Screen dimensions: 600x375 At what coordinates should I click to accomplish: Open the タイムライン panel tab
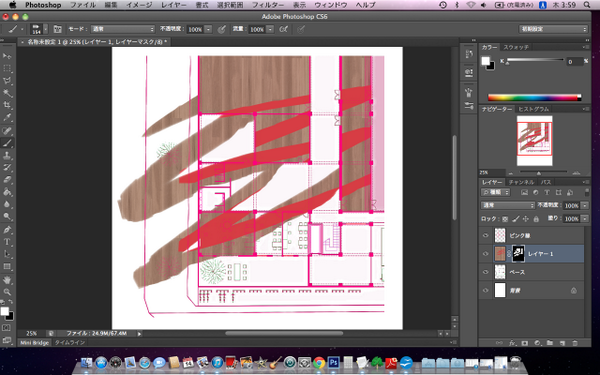click(70, 342)
